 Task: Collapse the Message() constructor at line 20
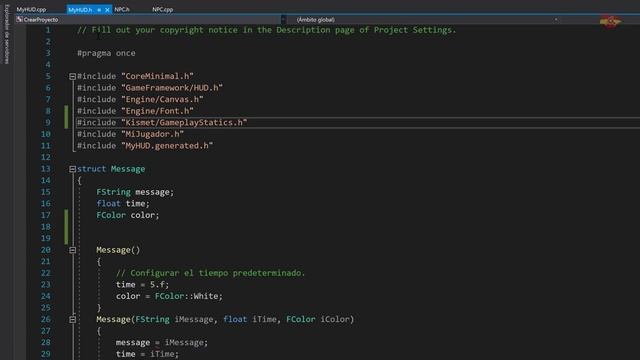72,250
